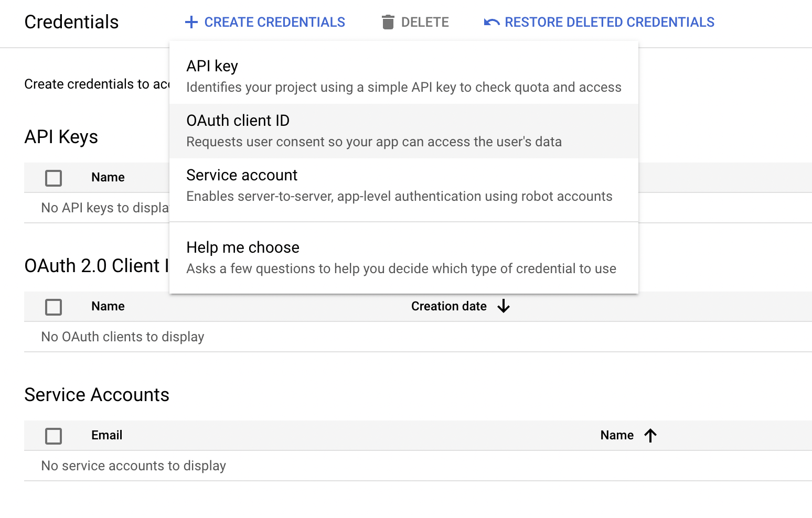Open Help me choose
812x518 pixels.
point(404,256)
